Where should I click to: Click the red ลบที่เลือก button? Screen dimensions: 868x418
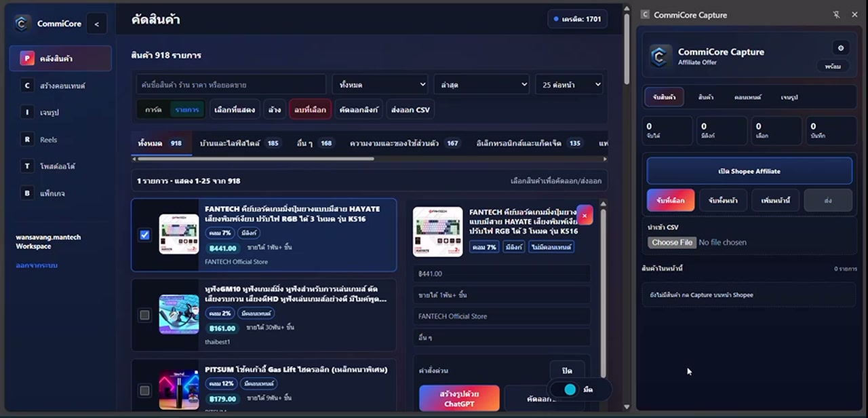[x=310, y=109]
